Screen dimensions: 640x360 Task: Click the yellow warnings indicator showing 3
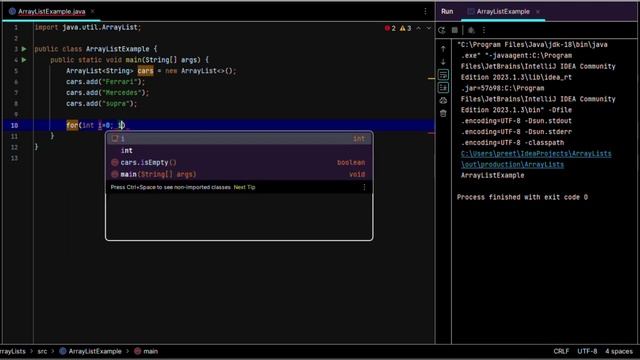click(x=405, y=28)
